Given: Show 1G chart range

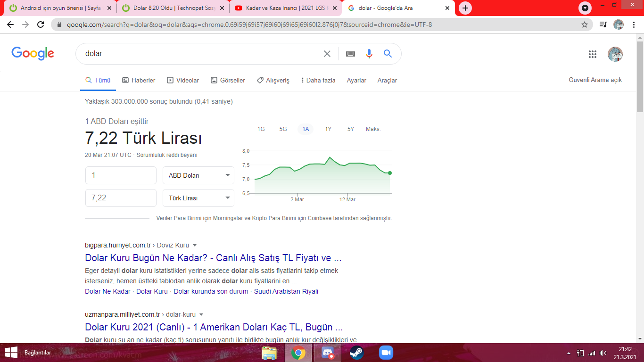Looking at the screenshot, I should click(x=261, y=129).
